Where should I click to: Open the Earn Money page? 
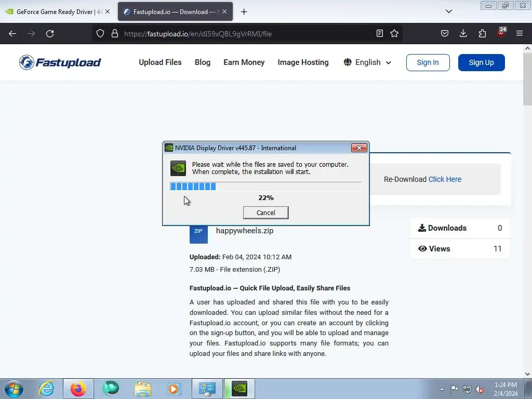click(244, 62)
